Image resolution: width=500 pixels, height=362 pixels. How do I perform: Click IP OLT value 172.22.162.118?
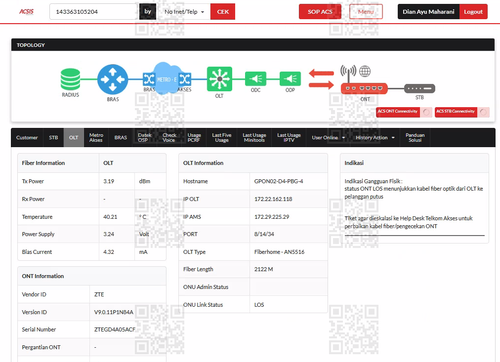273,199
